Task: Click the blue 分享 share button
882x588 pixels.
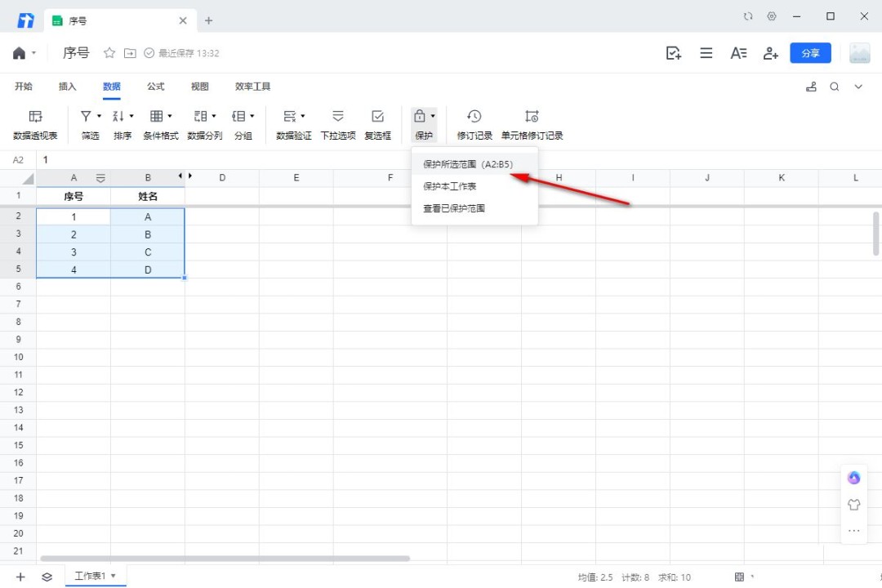Action: (x=810, y=53)
